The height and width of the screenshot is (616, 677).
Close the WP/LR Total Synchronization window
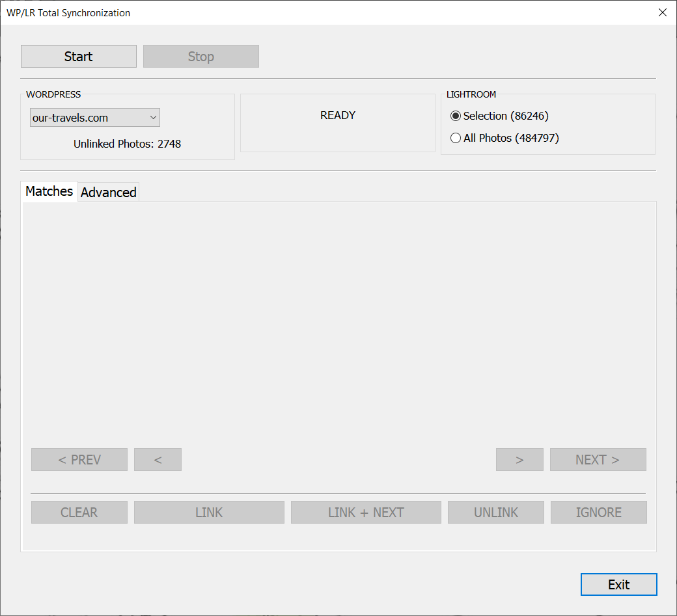pyautogui.click(x=663, y=12)
